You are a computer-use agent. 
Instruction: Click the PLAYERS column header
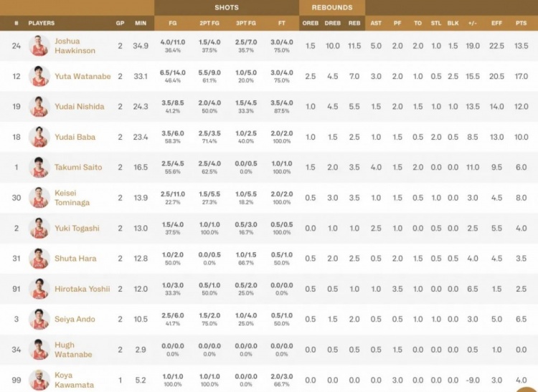pyautogui.click(x=42, y=23)
